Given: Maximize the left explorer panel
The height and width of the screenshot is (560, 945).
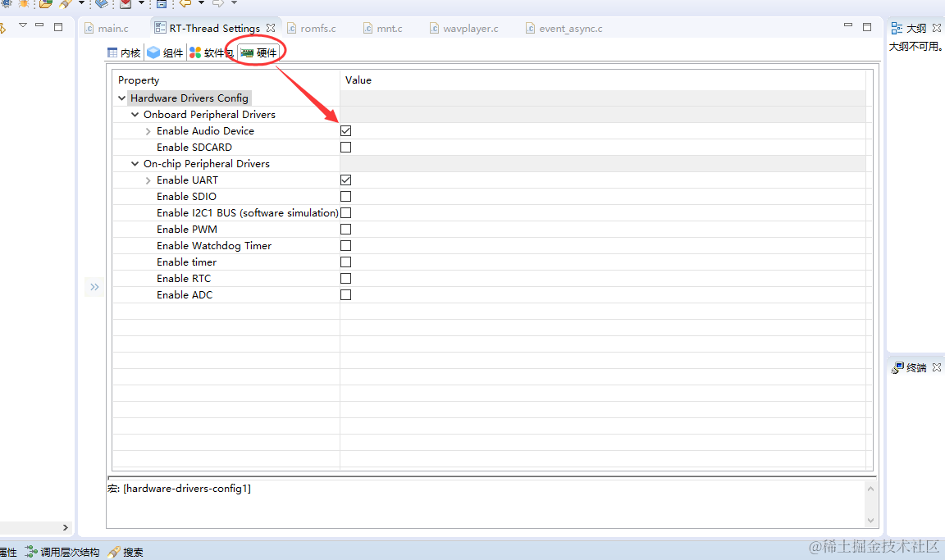Looking at the screenshot, I should pyautogui.click(x=58, y=26).
